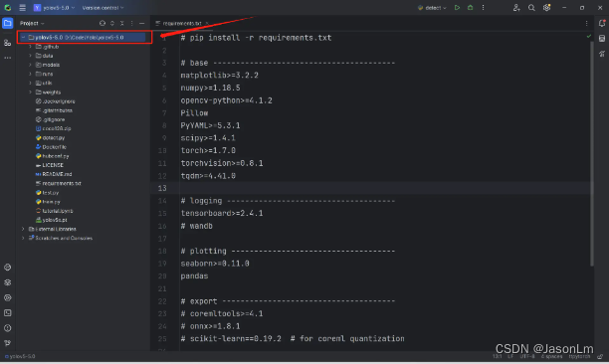Open detect run configuration dropdown

[432, 8]
